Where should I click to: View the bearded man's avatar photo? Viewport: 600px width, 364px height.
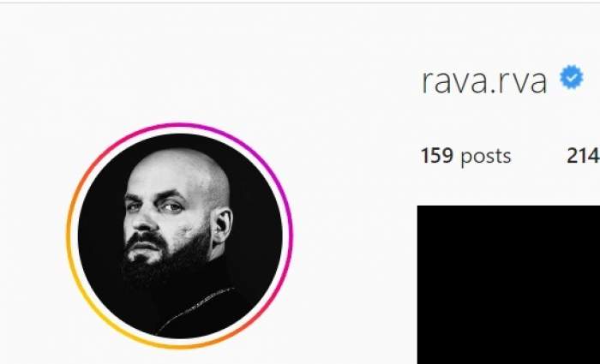180,236
